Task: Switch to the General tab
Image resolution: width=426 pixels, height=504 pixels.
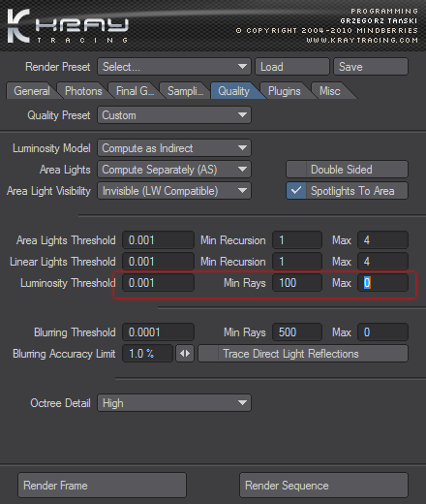Action: tap(32, 91)
